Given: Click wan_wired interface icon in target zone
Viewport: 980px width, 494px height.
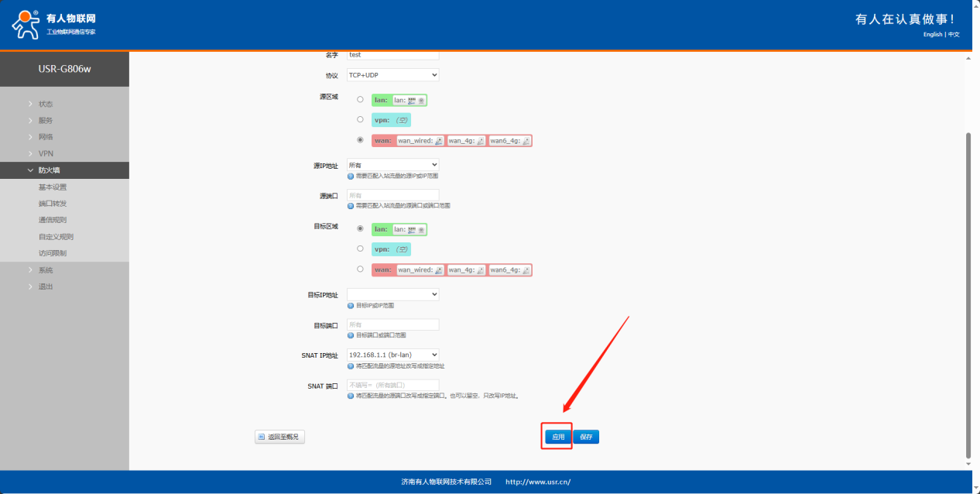Looking at the screenshot, I should [439, 270].
